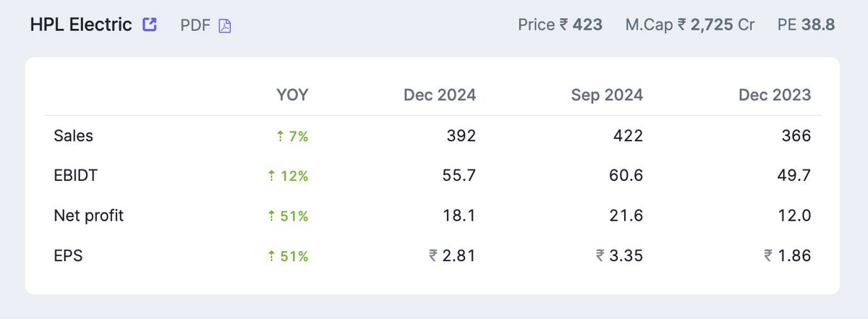
Task: Click the M.Cap ₹ 2,725 Cr value
Action: click(x=690, y=25)
